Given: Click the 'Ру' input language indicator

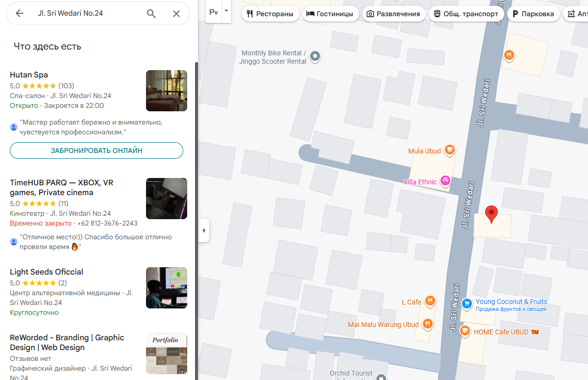Looking at the screenshot, I should coord(214,12).
